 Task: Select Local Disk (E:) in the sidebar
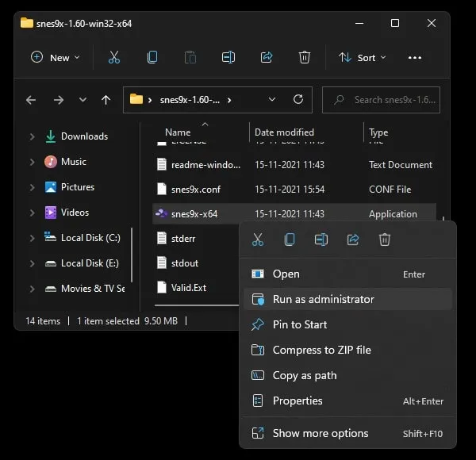click(90, 263)
